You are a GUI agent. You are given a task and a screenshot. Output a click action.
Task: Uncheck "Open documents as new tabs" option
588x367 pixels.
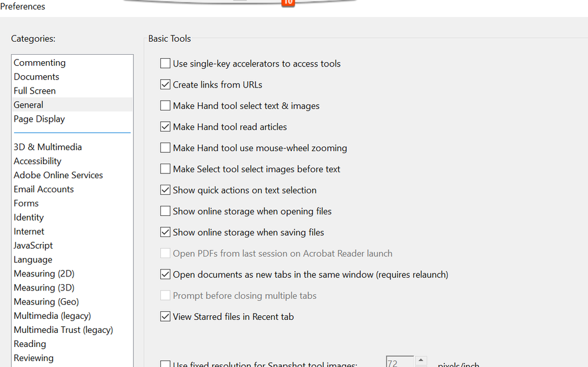(165, 274)
